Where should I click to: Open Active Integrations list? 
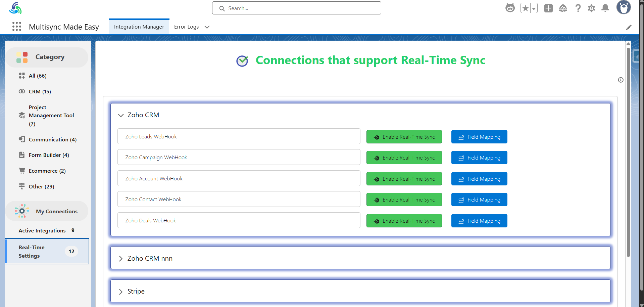(47, 230)
